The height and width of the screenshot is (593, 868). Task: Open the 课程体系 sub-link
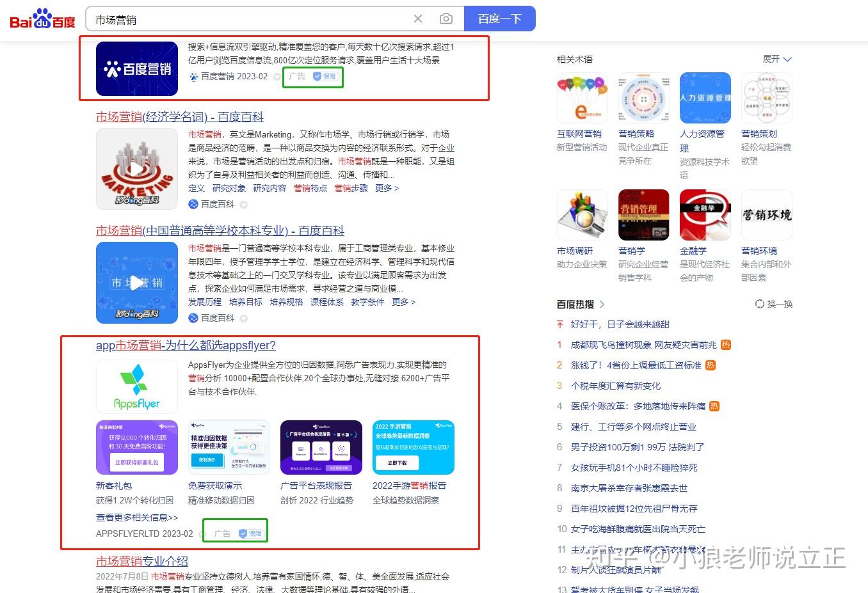click(x=327, y=302)
